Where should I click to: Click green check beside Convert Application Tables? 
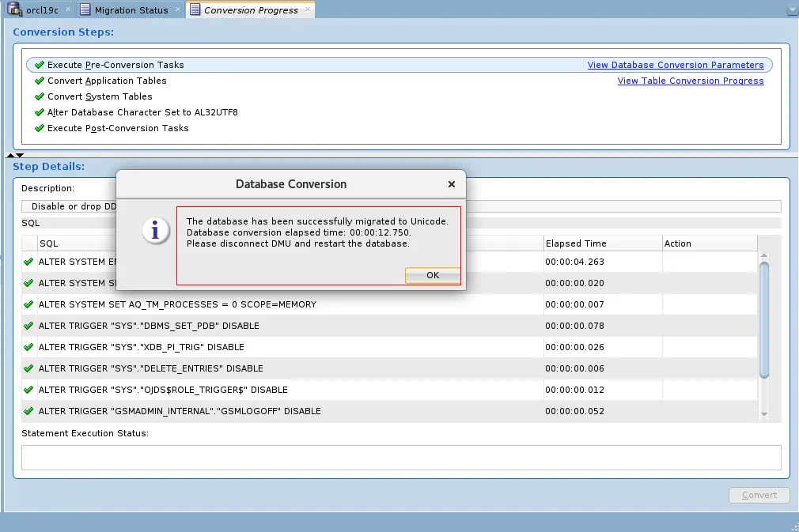[x=40, y=81]
